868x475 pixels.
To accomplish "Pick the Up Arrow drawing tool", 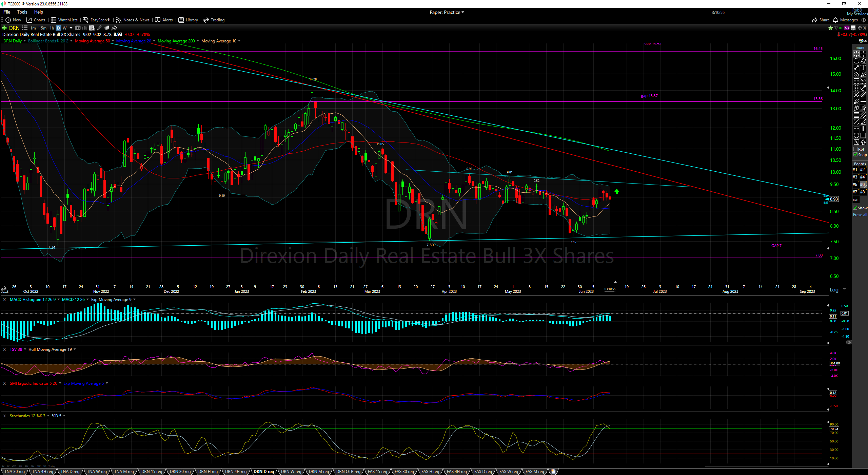I will pyautogui.click(x=863, y=142).
